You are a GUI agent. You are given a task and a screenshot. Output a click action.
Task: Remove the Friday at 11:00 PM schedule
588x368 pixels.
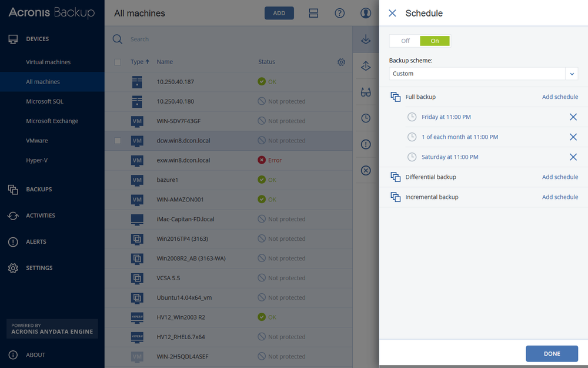tap(573, 117)
